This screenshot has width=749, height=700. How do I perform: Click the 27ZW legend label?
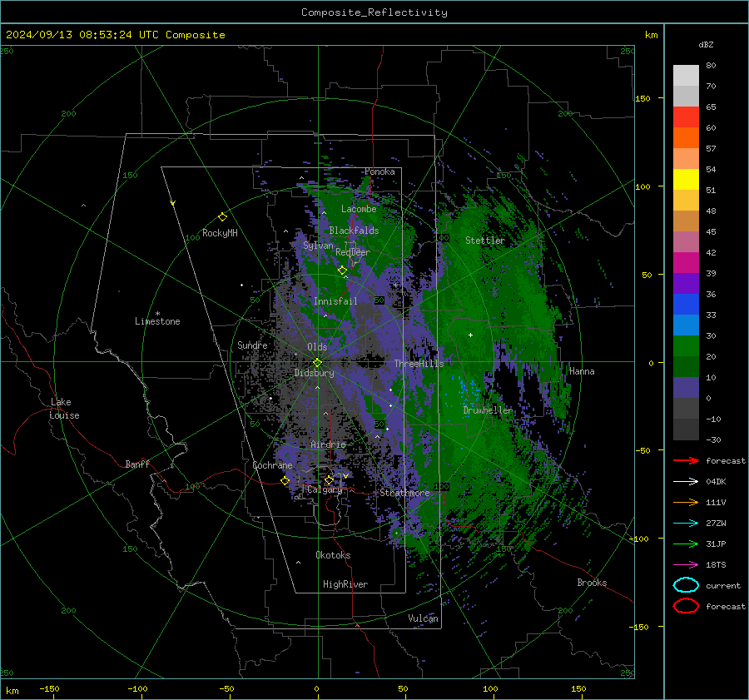pos(716,524)
